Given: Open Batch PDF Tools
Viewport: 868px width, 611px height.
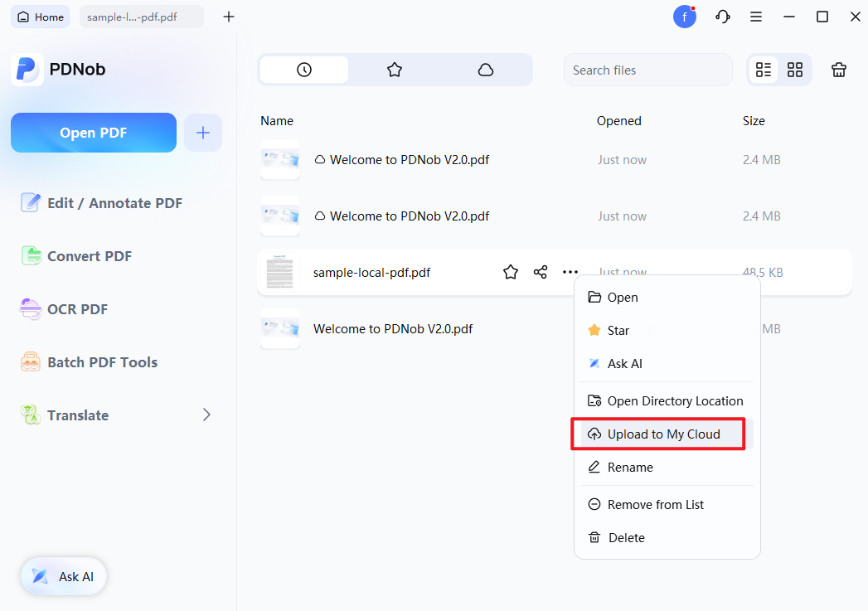Looking at the screenshot, I should coord(90,362).
